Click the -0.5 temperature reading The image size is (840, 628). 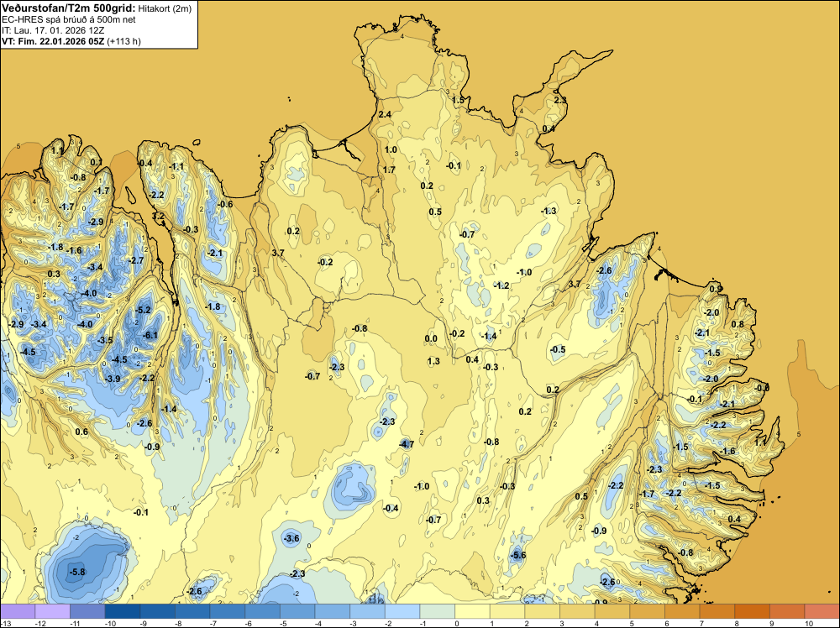tap(558, 349)
